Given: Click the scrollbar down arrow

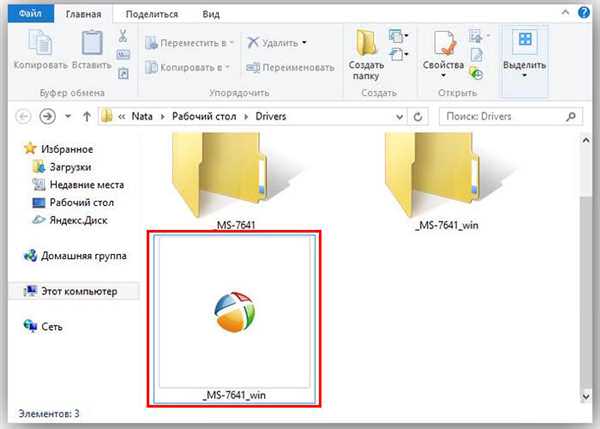Looking at the screenshot, I should click(585, 396).
